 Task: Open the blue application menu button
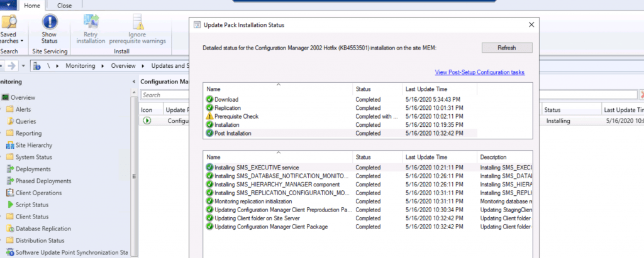coord(8,5)
